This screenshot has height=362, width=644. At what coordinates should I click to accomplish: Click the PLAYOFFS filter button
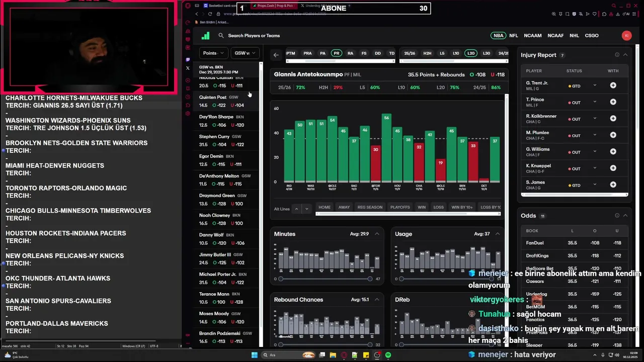400,207
